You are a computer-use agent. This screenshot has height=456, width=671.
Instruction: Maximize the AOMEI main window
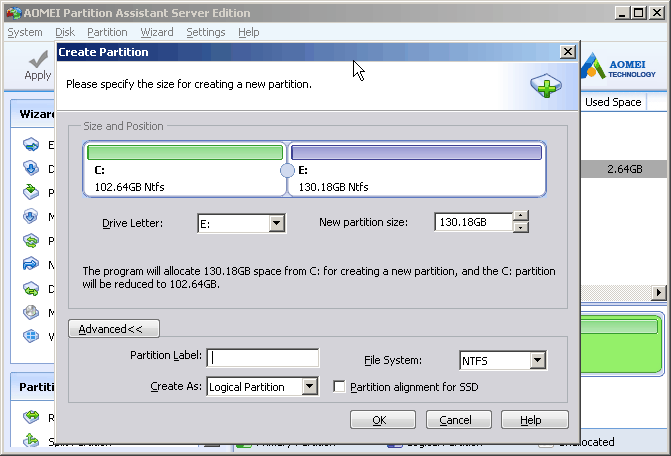[638, 13]
